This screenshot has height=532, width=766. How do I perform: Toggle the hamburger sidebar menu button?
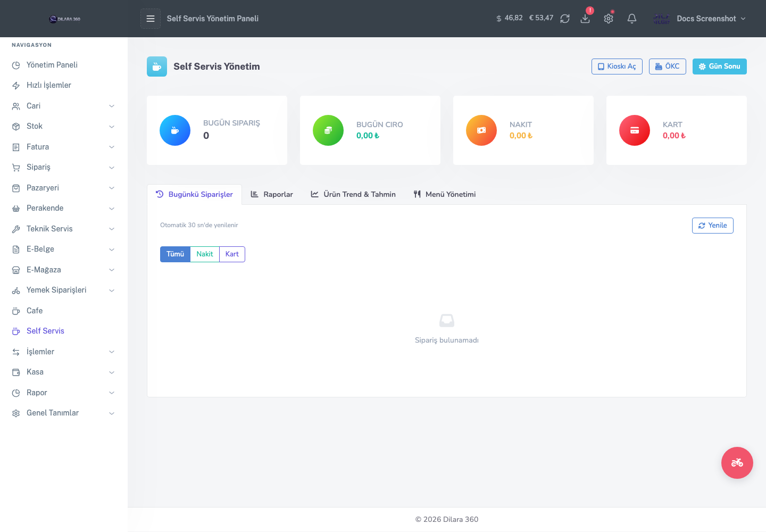click(x=151, y=19)
